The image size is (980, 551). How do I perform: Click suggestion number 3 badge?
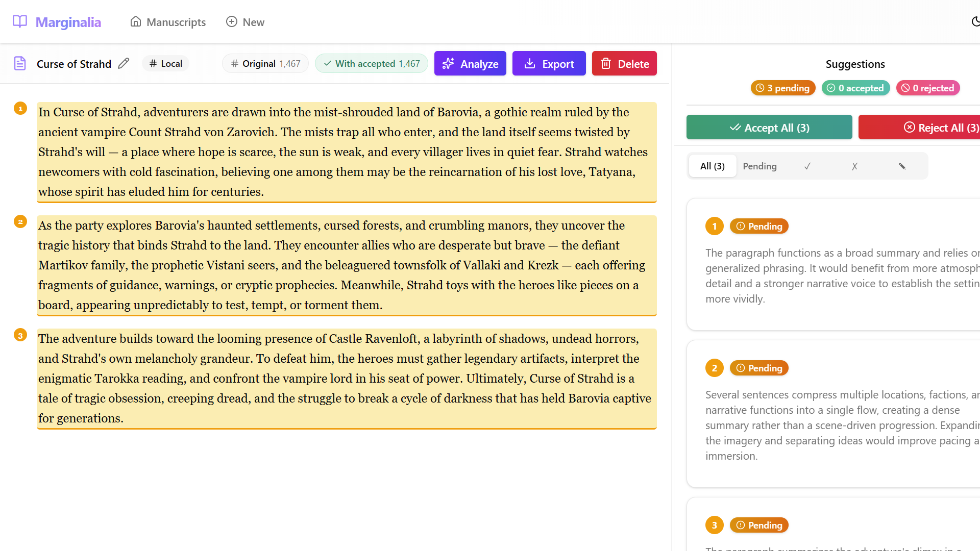(715, 525)
